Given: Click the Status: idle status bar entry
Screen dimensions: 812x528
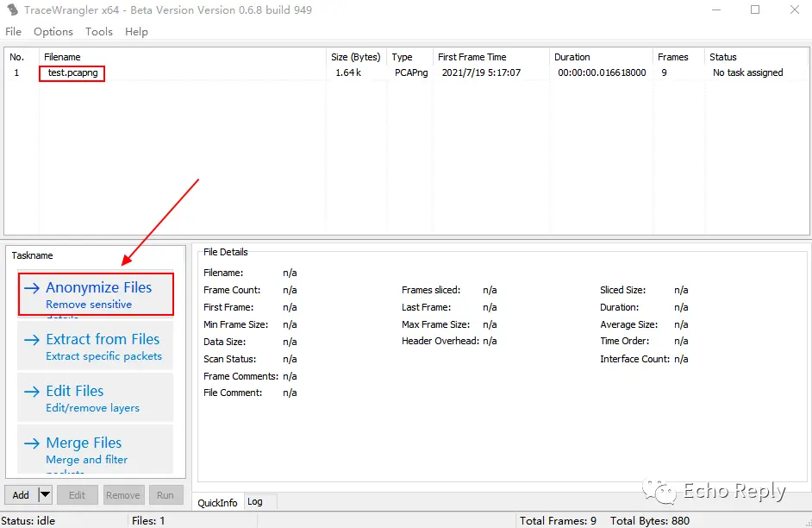Looking at the screenshot, I should pos(28,521).
